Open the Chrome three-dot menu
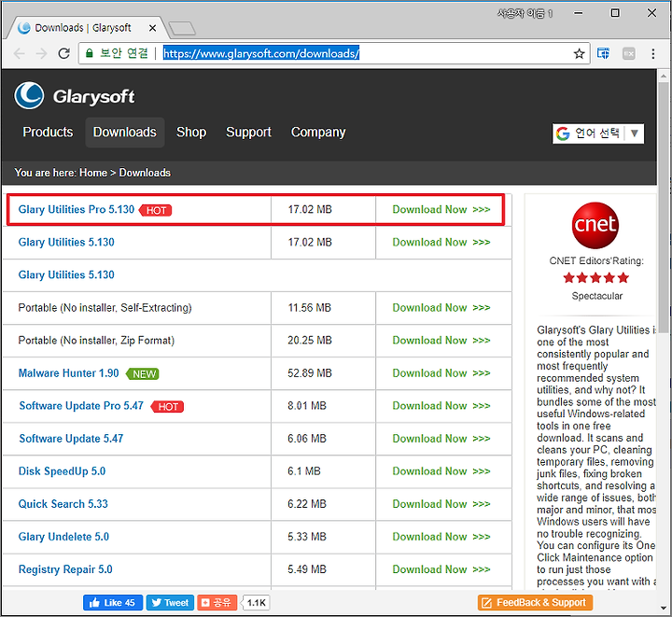The image size is (672, 617). pos(652,53)
